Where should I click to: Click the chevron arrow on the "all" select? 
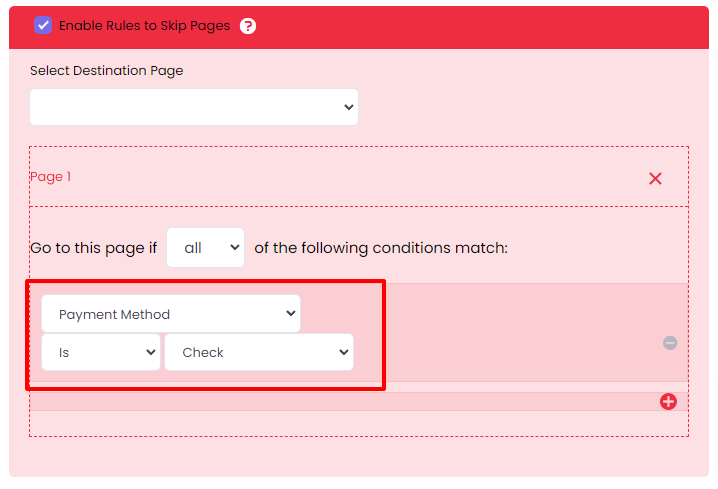[x=235, y=248]
